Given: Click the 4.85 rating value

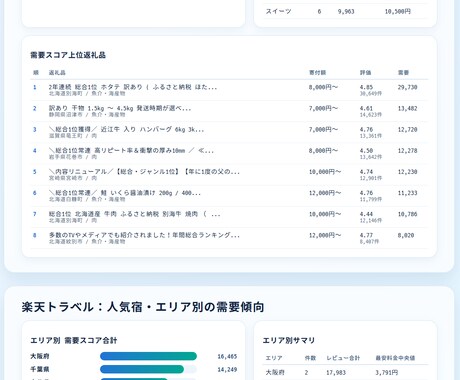Looking at the screenshot, I should point(366,87).
